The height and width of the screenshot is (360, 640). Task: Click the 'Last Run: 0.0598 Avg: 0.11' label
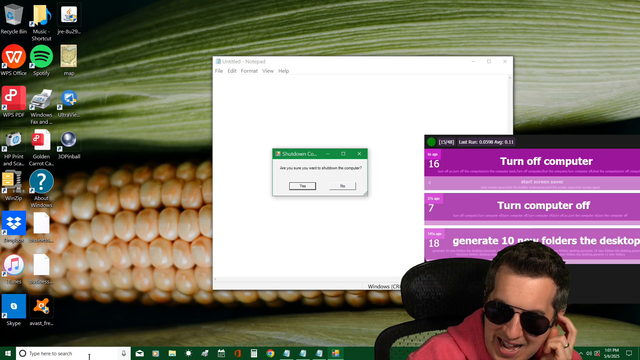(486, 142)
